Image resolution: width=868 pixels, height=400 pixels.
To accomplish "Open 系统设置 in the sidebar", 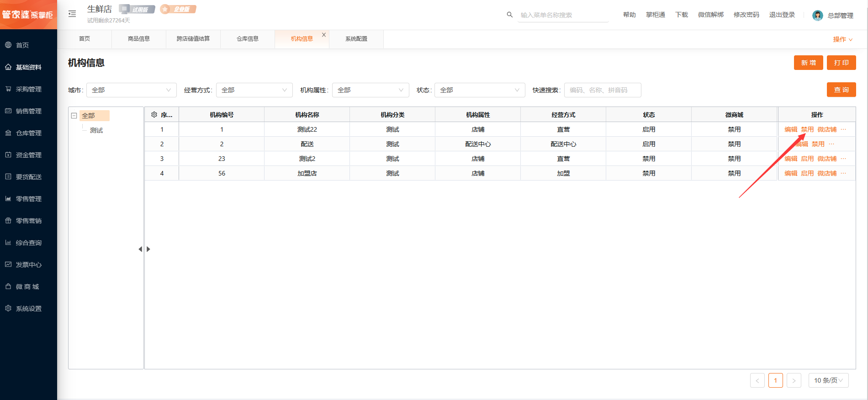I will 28,309.
